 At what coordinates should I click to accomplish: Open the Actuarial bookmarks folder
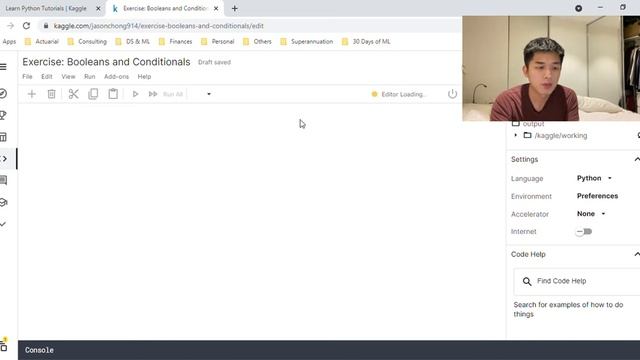pyautogui.click(x=42, y=42)
